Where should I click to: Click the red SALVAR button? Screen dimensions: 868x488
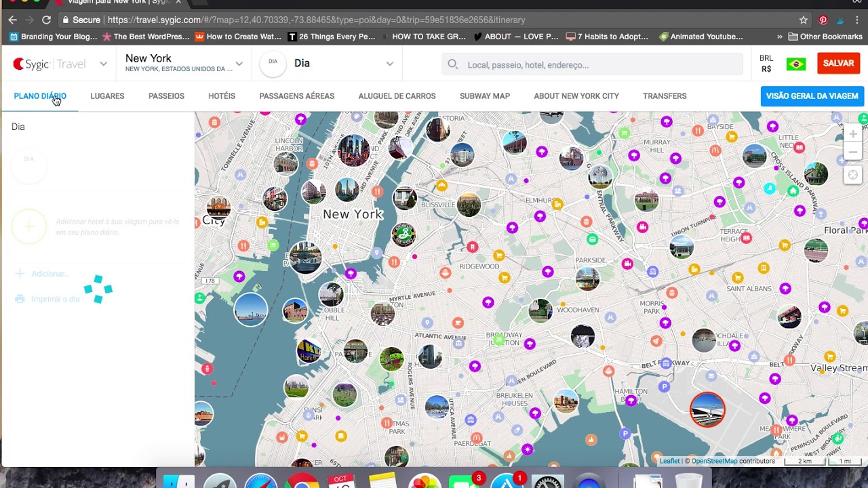(838, 63)
